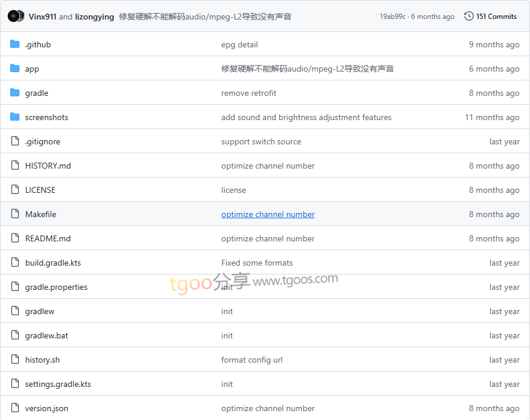Image resolution: width=530 pixels, height=420 pixels.
Task: Click the file icon beside version.json
Action: click(x=15, y=408)
